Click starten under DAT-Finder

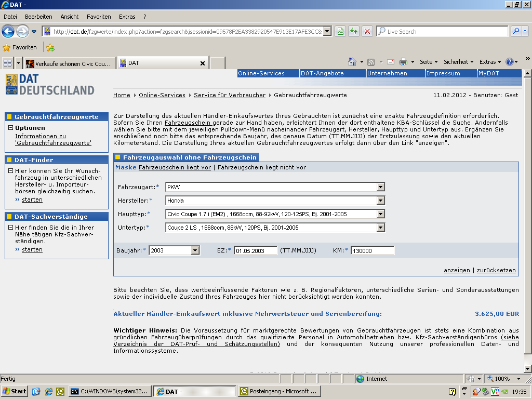(32, 199)
